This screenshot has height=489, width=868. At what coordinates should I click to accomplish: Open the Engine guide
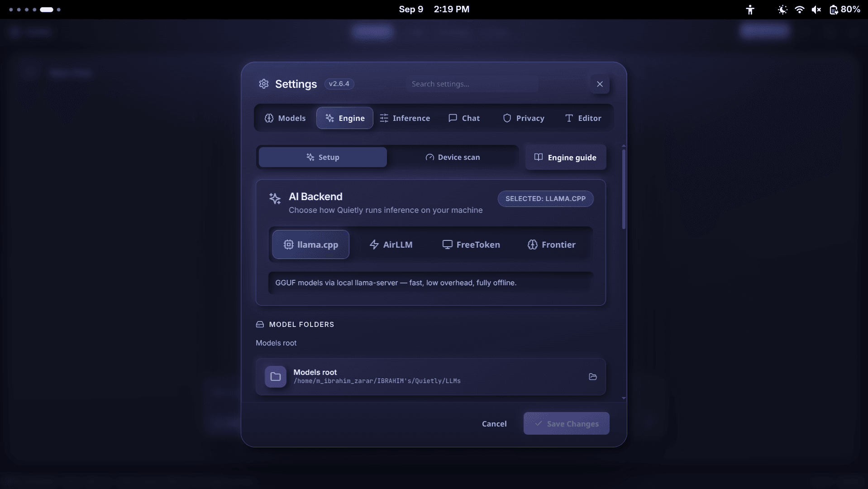(566, 157)
